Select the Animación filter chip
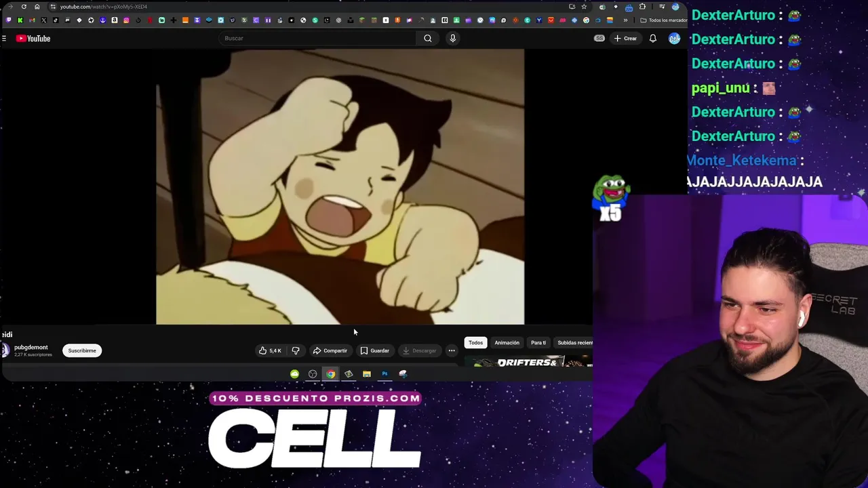 point(507,342)
